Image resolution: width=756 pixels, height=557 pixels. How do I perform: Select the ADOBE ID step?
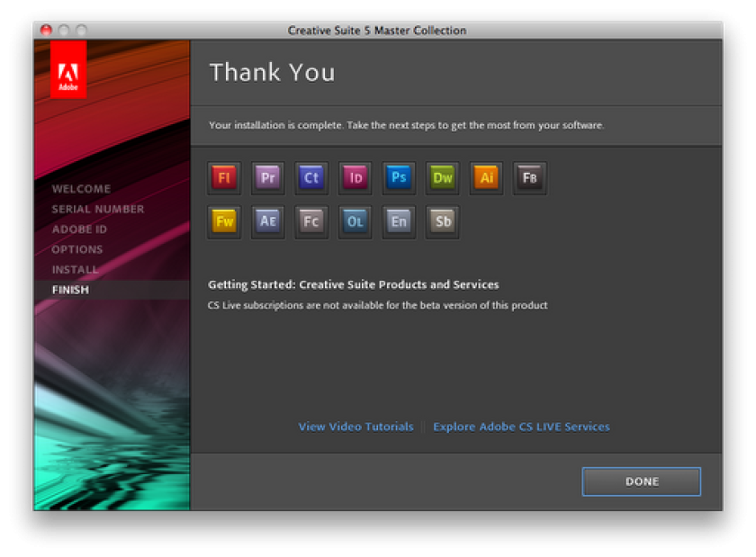pyautogui.click(x=79, y=229)
